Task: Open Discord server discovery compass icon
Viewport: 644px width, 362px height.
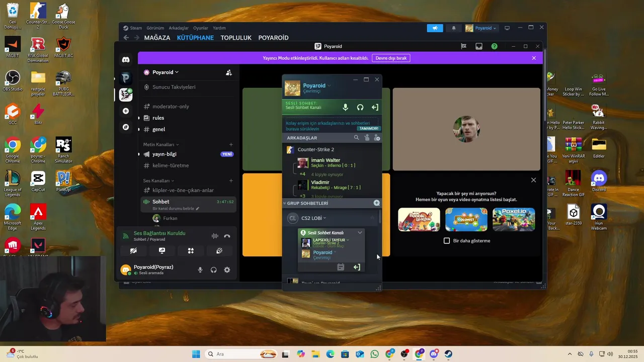Action: (x=126, y=127)
